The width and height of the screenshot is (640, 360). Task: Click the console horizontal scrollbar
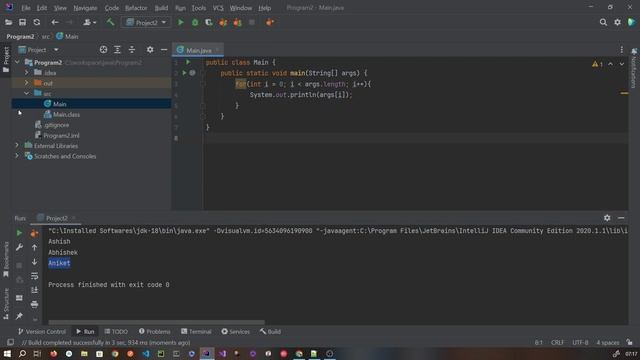[156, 322]
